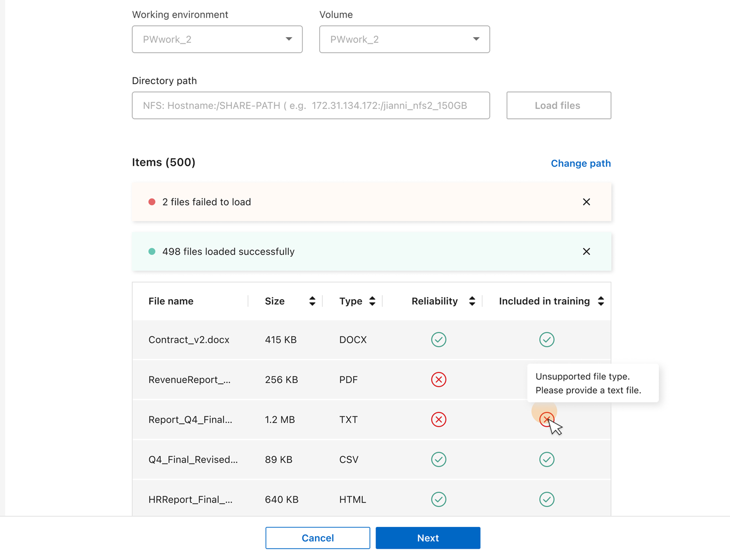Click the green reliability check for Contract_v2.docx
Image resolution: width=730 pixels, height=560 pixels.
(x=439, y=339)
